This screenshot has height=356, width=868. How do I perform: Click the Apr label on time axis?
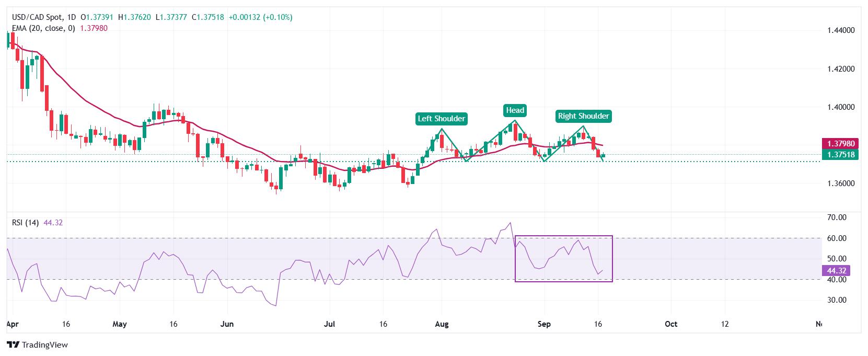click(x=11, y=324)
